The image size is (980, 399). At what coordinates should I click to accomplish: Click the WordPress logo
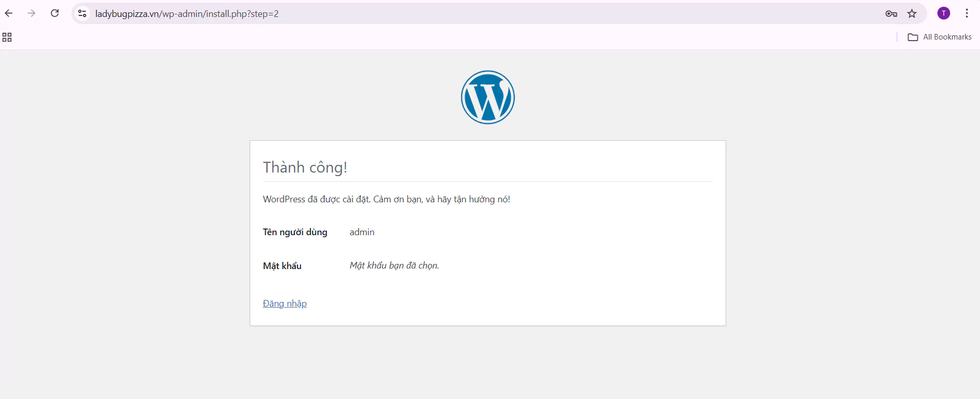tap(488, 97)
